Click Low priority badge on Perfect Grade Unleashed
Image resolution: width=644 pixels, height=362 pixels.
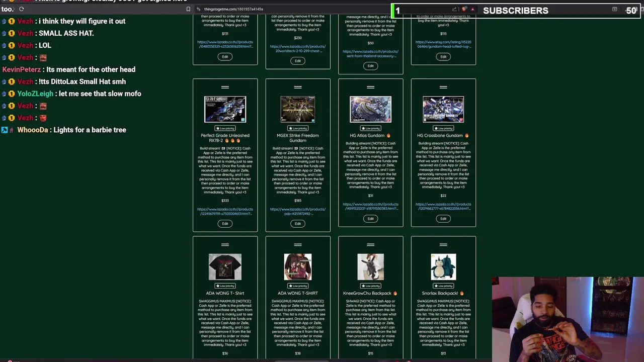point(225,128)
